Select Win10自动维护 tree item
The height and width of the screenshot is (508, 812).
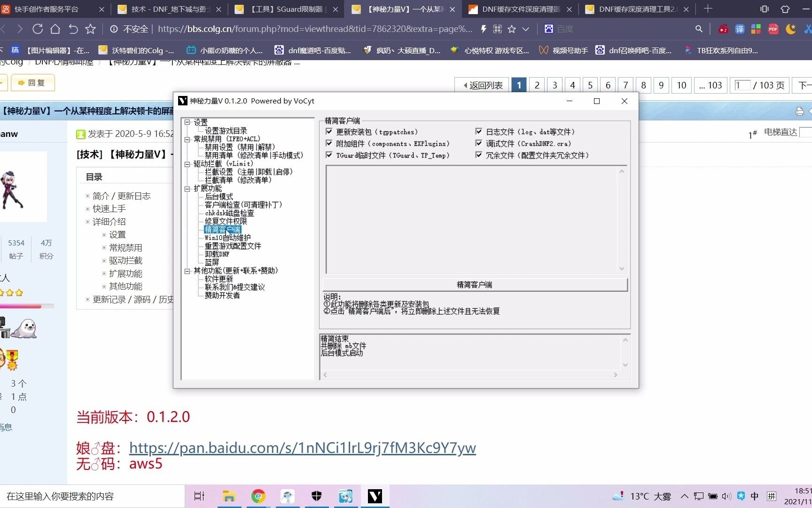(x=228, y=238)
